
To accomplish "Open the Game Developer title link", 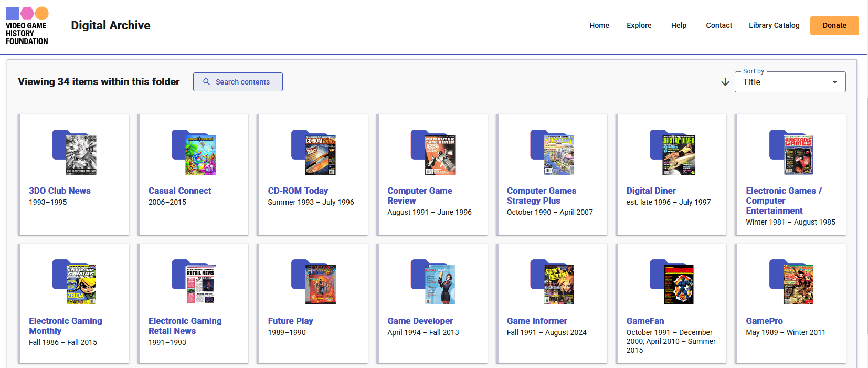I will (x=420, y=321).
